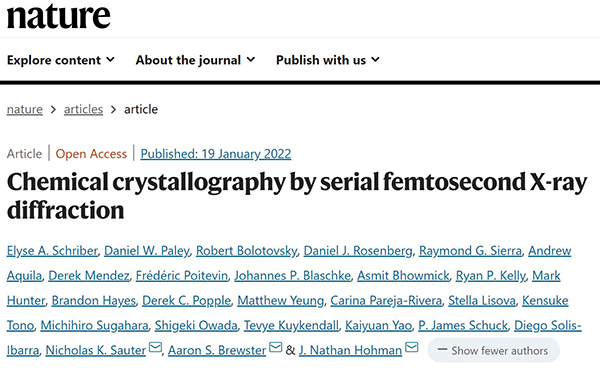Click the nature logo
The width and height of the screenshot is (600, 368).
tap(59, 16)
